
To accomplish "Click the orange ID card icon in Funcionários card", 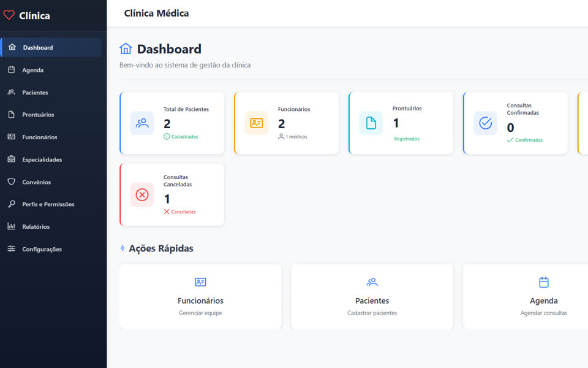I will 257,123.
